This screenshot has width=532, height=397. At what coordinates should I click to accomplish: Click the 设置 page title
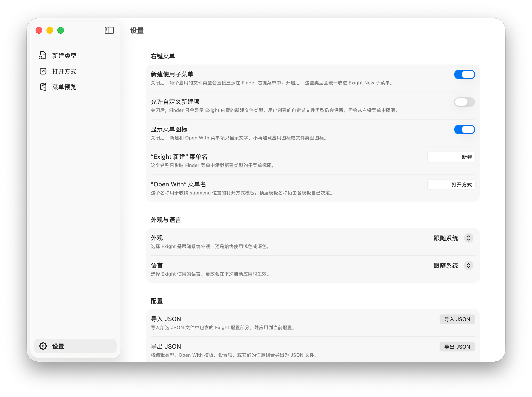tap(137, 31)
